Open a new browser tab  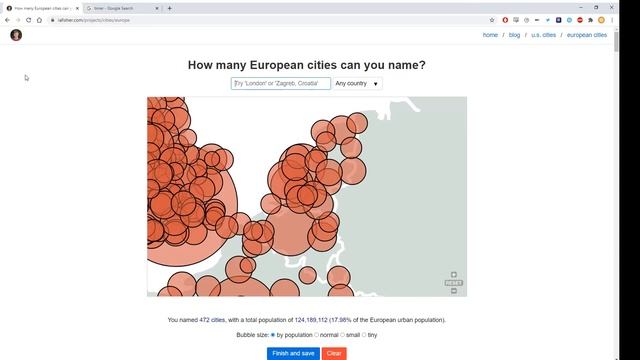coord(169,8)
